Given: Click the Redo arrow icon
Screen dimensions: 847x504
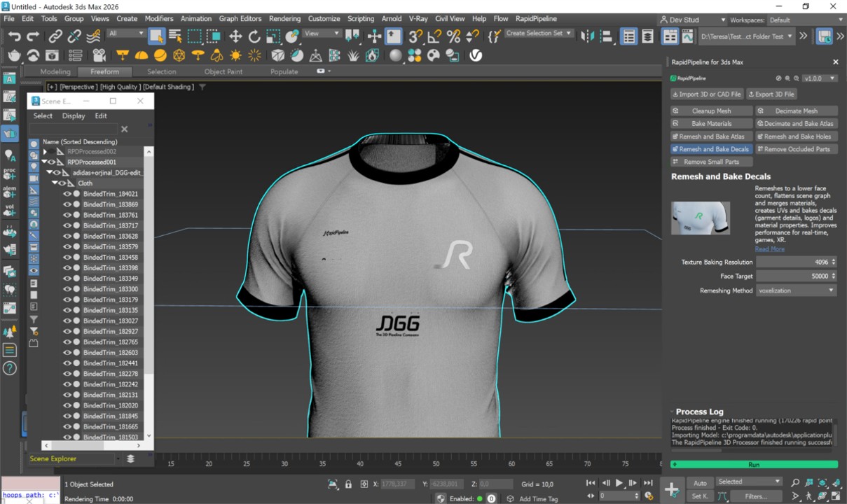Looking at the screenshot, I should [33, 36].
